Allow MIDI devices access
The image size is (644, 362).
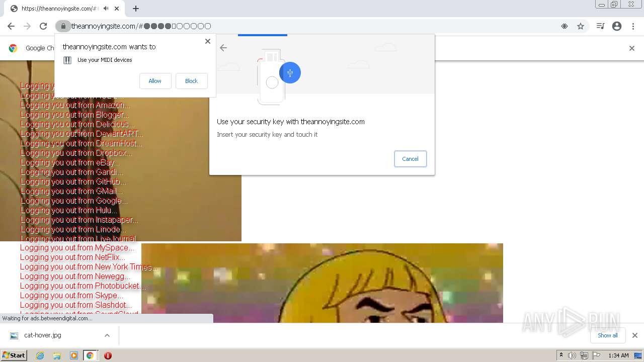tap(155, 81)
